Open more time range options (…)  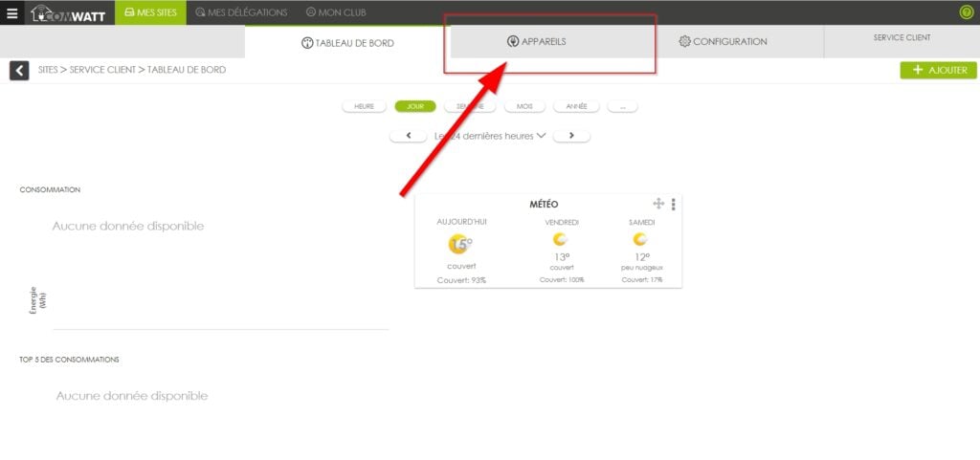(x=622, y=106)
